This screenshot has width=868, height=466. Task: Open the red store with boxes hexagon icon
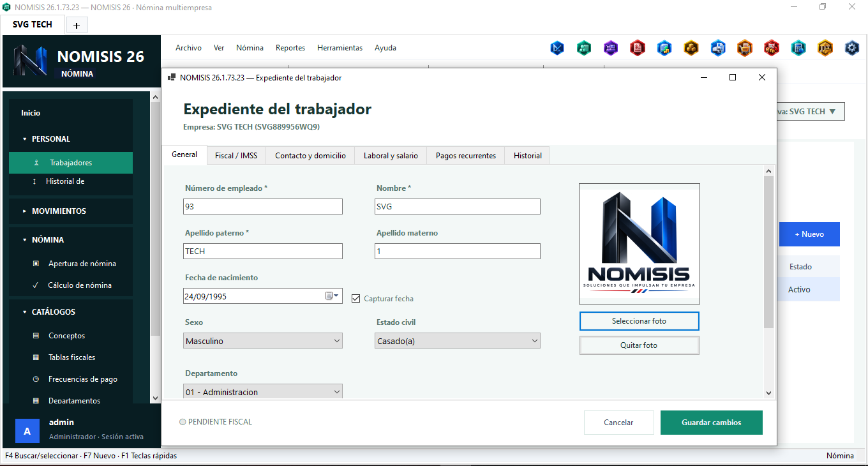point(772,48)
